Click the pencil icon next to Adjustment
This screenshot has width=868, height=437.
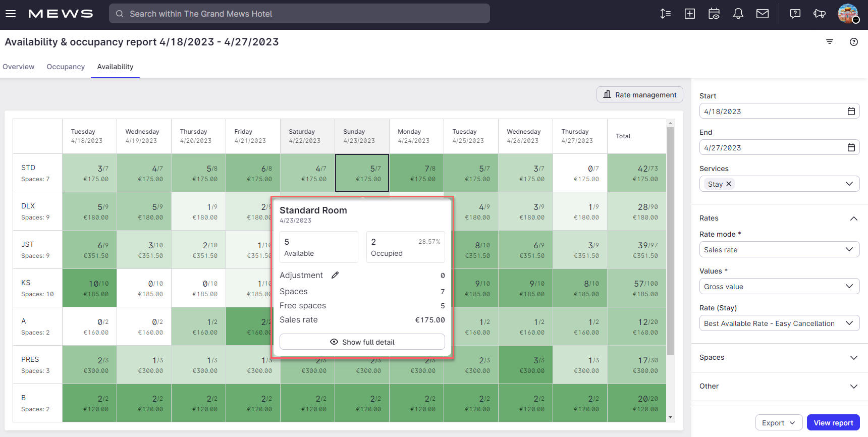click(335, 275)
